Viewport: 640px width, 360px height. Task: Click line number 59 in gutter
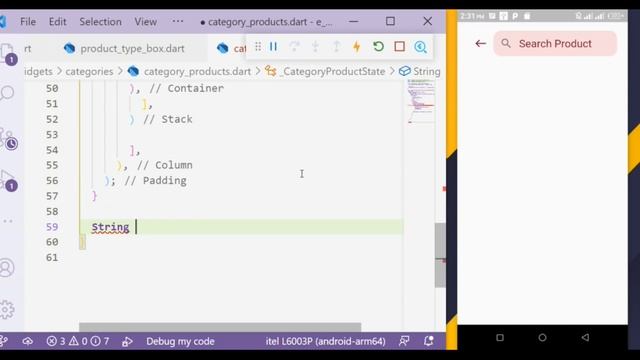click(x=52, y=227)
